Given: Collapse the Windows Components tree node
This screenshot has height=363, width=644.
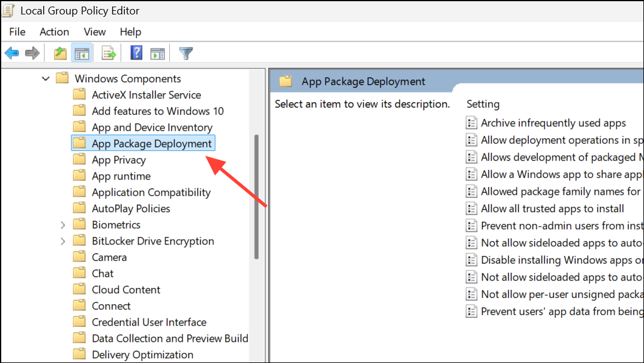Looking at the screenshot, I should pos(46,78).
